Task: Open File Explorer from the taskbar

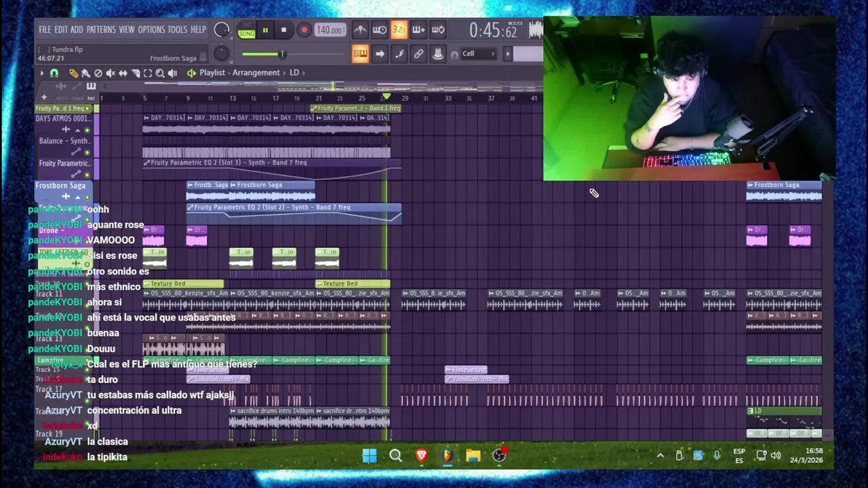Action: [473, 455]
